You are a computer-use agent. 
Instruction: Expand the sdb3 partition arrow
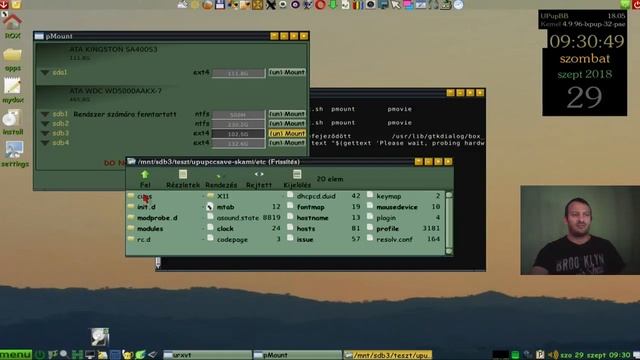(45, 133)
